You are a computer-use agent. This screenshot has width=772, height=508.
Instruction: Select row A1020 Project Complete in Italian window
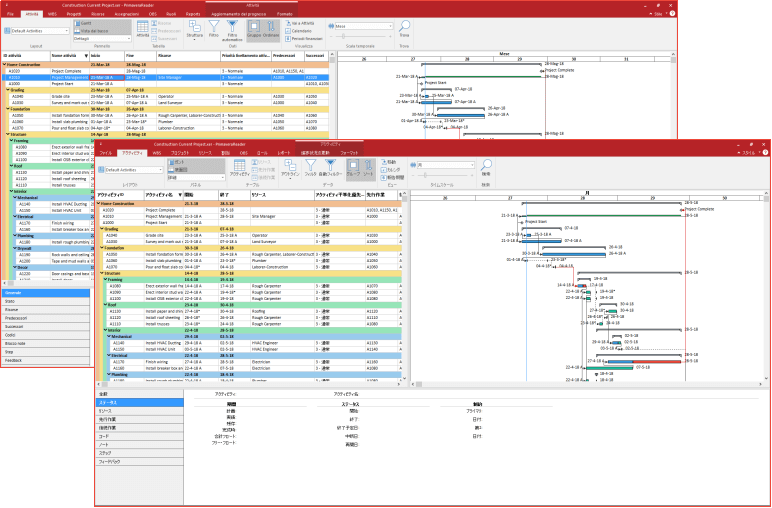[x=165, y=71]
